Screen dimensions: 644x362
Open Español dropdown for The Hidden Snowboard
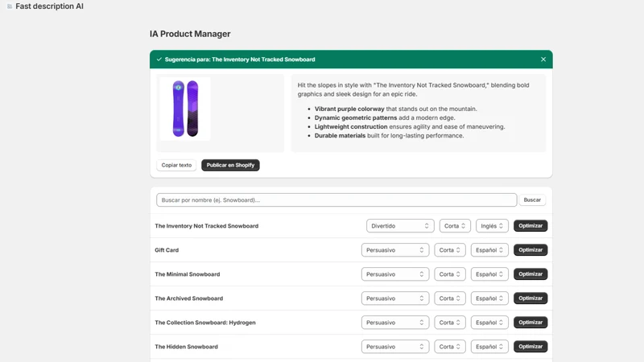coord(489,347)
